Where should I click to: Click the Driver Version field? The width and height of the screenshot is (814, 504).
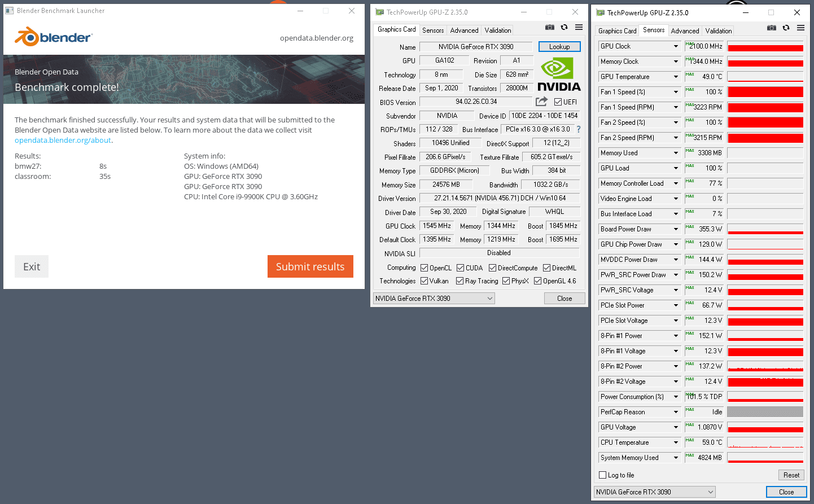500,198
